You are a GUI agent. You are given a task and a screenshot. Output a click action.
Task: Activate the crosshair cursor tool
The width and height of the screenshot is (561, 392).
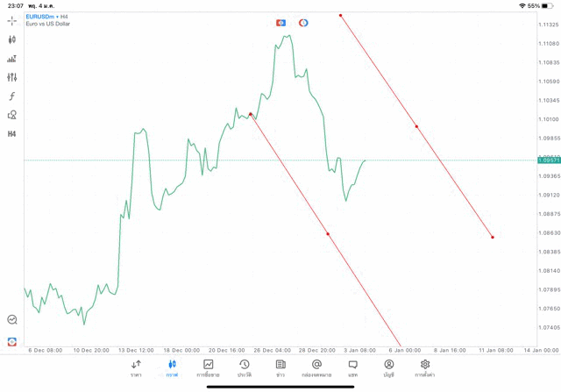tap(12, 20)
